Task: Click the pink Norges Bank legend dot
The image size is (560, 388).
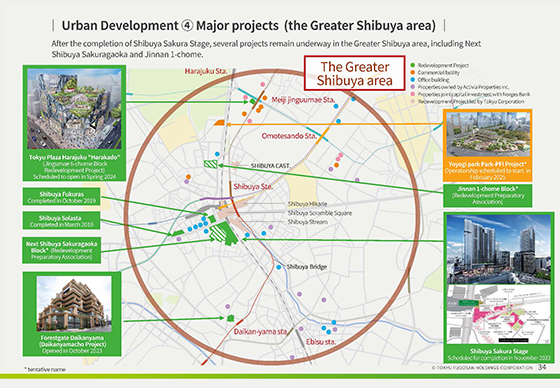Action: pos(412,94)
